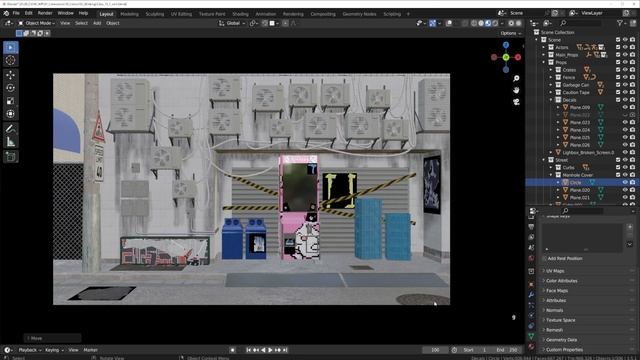
Task: Open the Material properties tab
Action: [531, 347]
